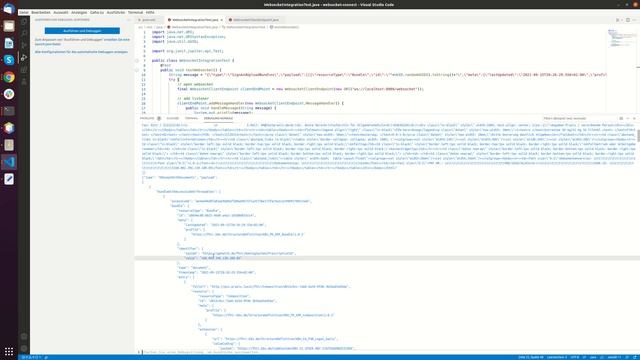Close the bottom panel
The height and width of the screenshot is (360, 640).
point(634,118)
